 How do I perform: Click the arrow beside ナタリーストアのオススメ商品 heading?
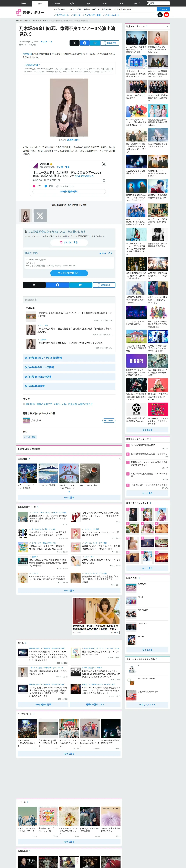tap(157, 659)
